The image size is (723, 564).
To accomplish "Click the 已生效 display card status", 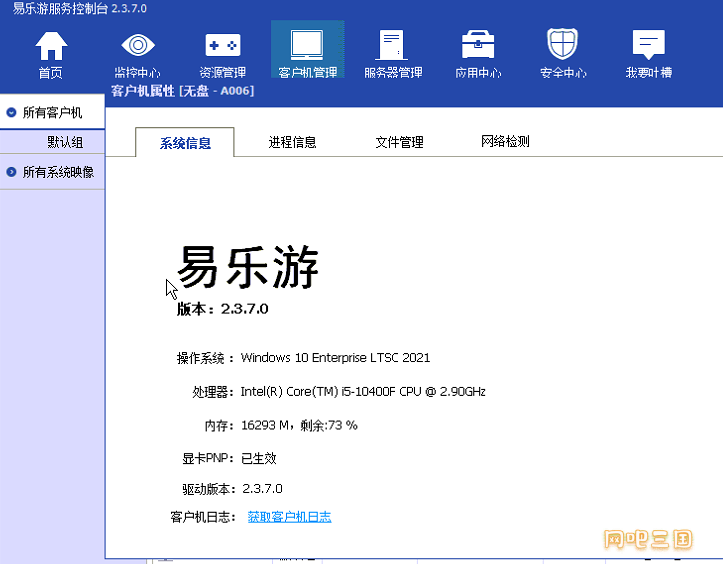I will point(259,458).
